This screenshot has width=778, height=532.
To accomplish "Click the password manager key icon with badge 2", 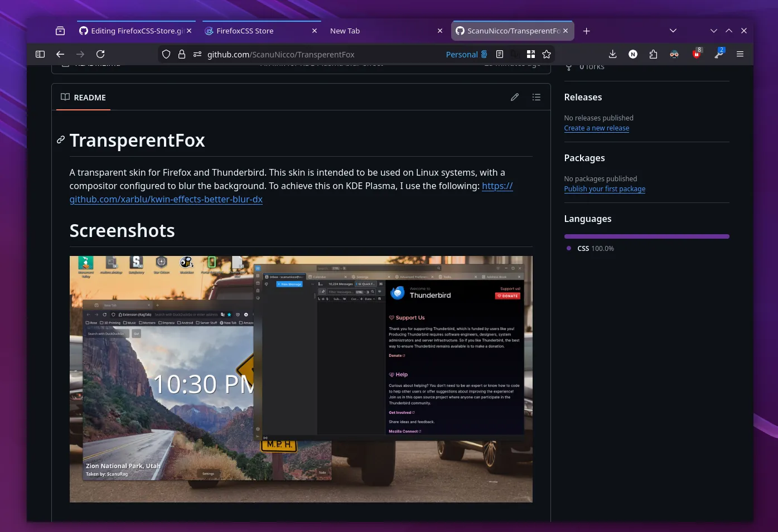I will (718, 54).
